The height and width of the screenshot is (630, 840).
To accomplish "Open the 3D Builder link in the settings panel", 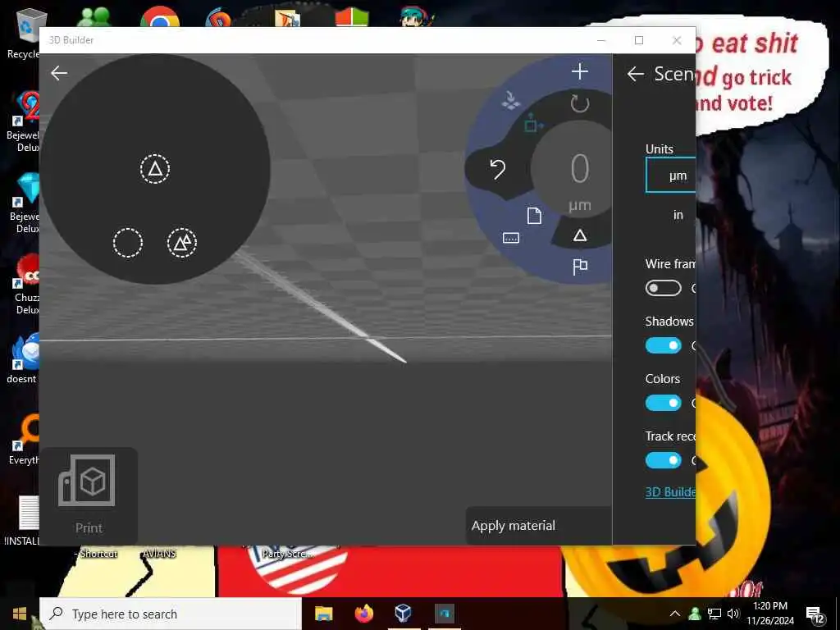I will click(x=671, y=492).
